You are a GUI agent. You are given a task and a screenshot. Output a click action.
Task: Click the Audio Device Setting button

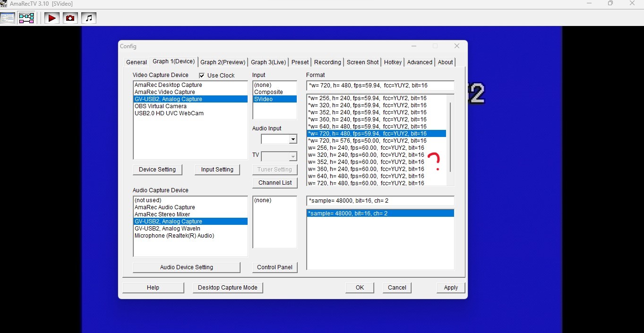tap(187, 267)
